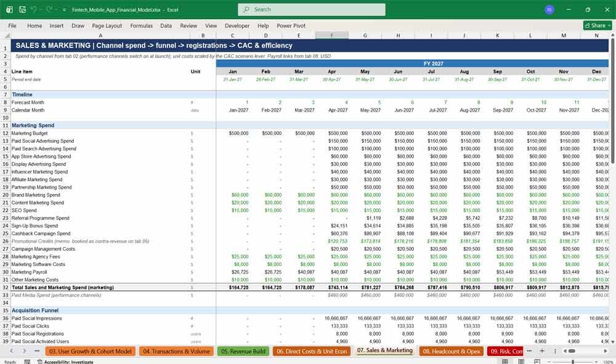Select column header G
This screenshot has height=364, width=616.
click(365, 35)
